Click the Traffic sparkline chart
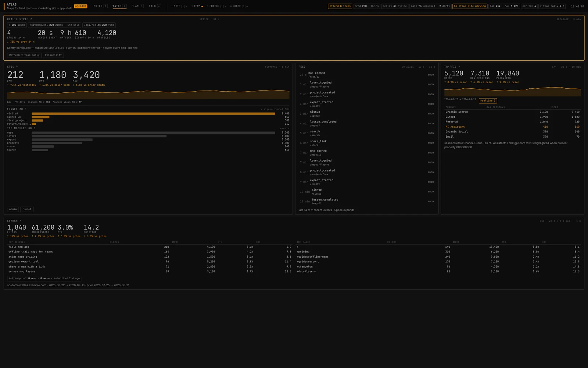The height and width of the screenshot is (368, 588). [512, 91]
